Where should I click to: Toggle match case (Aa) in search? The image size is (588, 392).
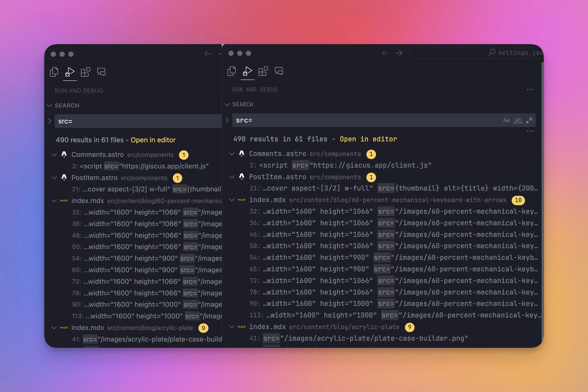[506, 120]
